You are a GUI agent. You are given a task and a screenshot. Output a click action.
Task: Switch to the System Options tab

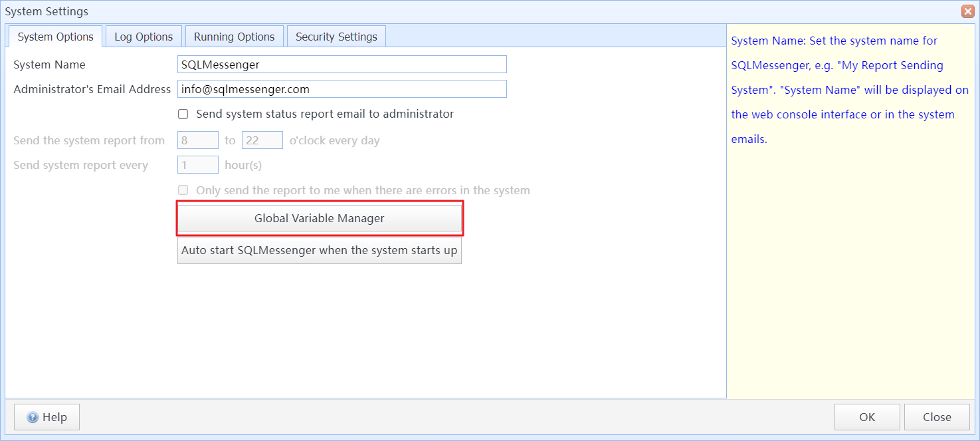[55, 37]
